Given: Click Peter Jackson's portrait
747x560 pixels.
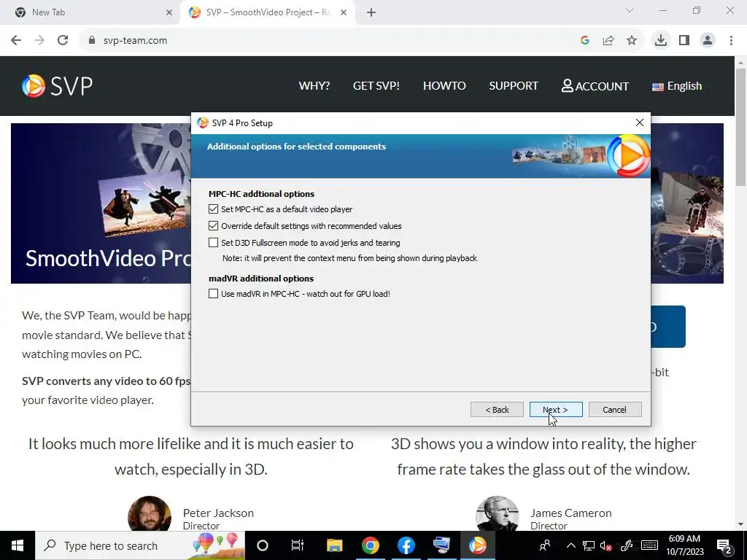Looking at the screenshot, I should [x=149, y=514].
